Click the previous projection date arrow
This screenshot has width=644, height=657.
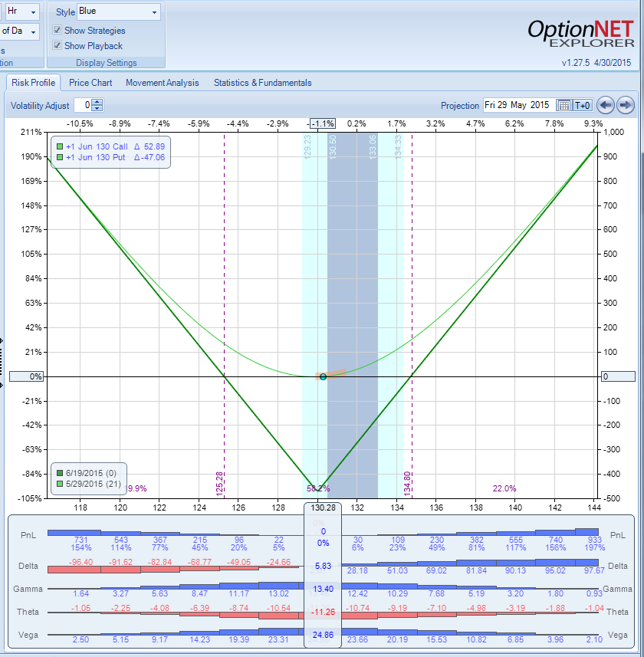pos(605,105)
